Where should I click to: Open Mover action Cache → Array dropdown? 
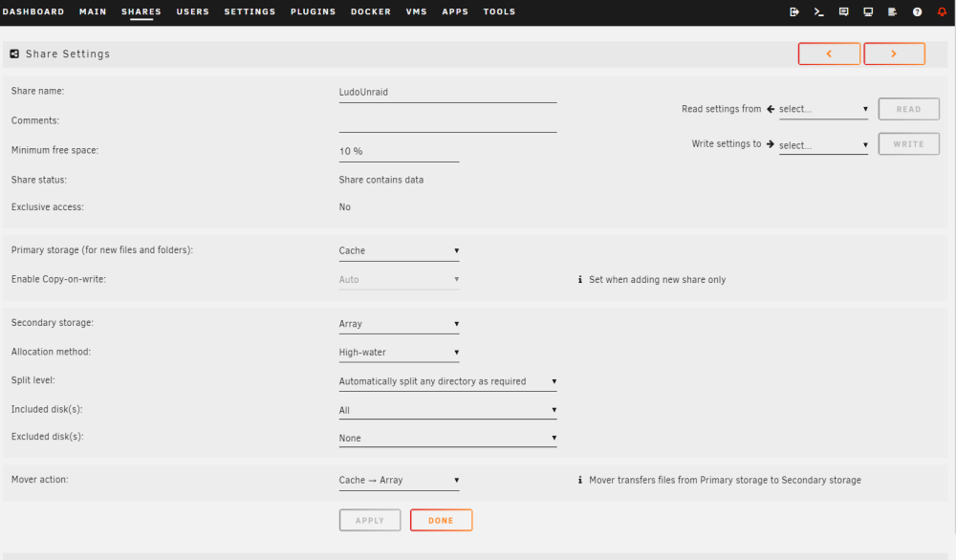coord(399,480)
